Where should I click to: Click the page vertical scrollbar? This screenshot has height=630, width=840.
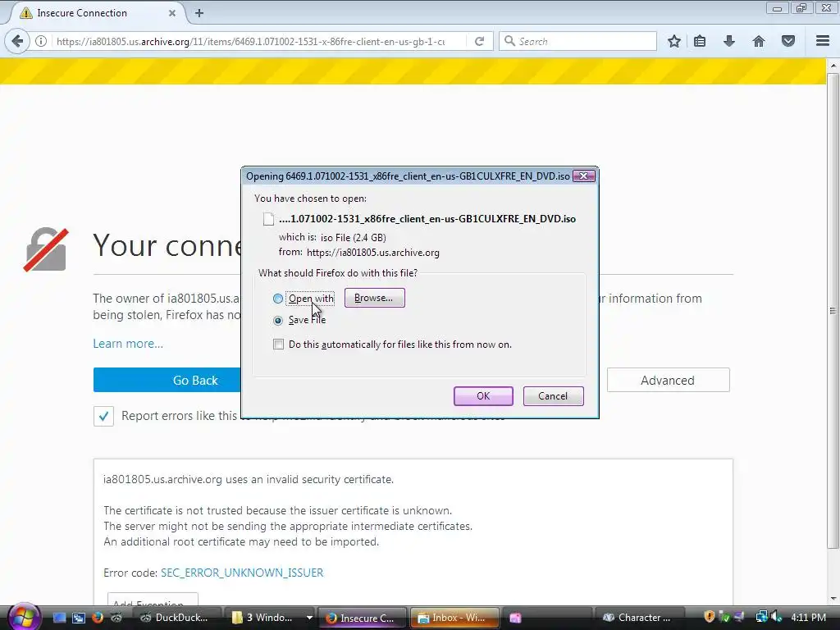pos(833,311)
